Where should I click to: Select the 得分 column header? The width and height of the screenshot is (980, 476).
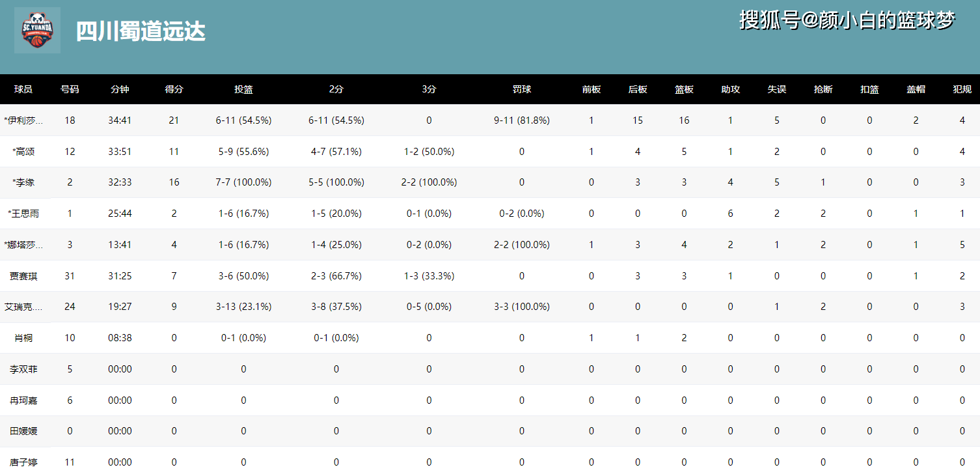click(x=174, y=89)
